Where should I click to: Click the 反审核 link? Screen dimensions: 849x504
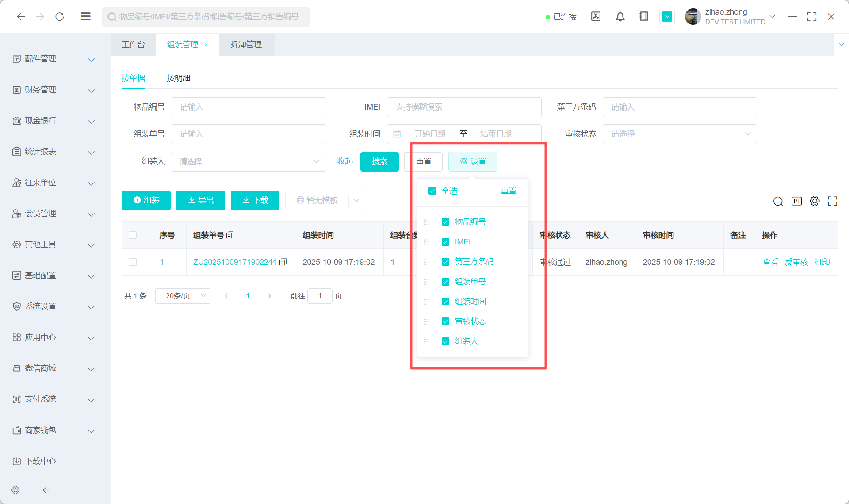(796, 262)
